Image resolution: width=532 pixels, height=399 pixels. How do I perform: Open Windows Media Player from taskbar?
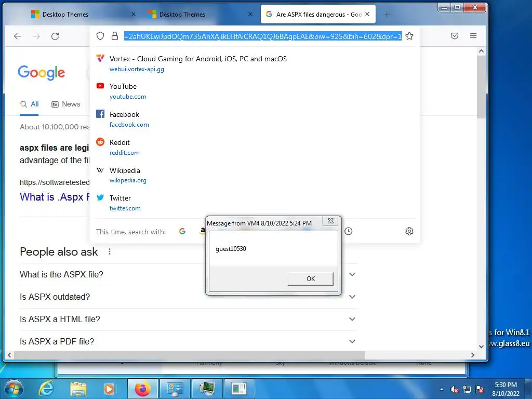[x=109, y=389]
